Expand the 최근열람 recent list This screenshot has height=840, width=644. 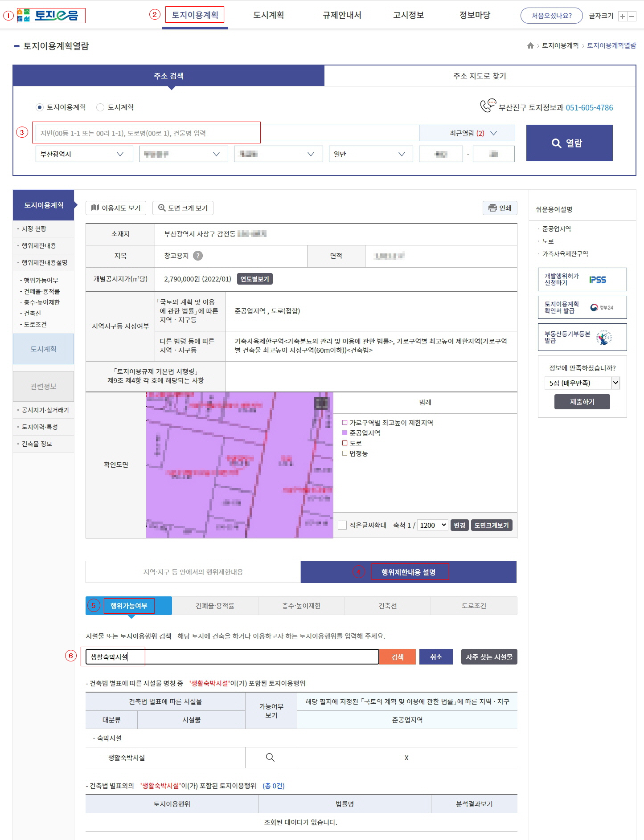tap(467, 133)
